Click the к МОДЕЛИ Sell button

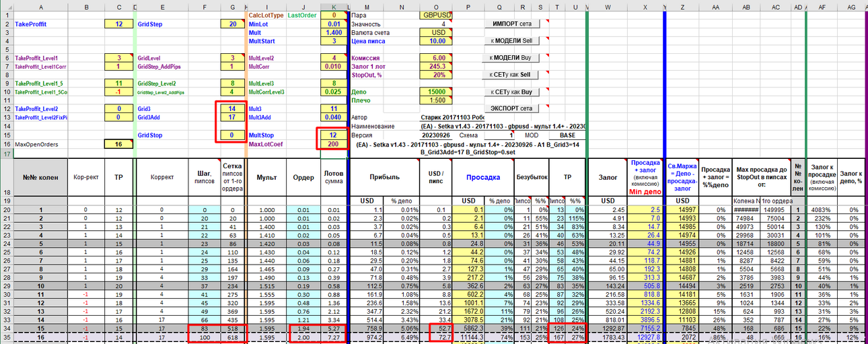tap(511, 40)
